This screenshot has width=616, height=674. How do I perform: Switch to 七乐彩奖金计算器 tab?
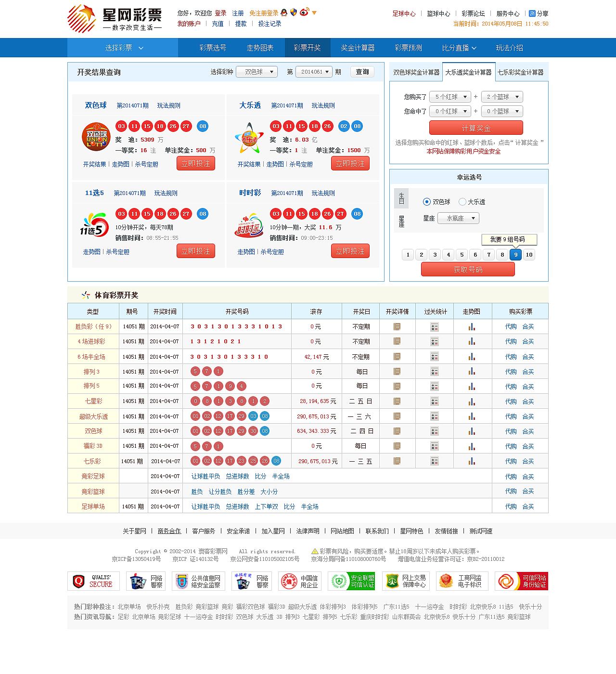(x=521, y=72)
